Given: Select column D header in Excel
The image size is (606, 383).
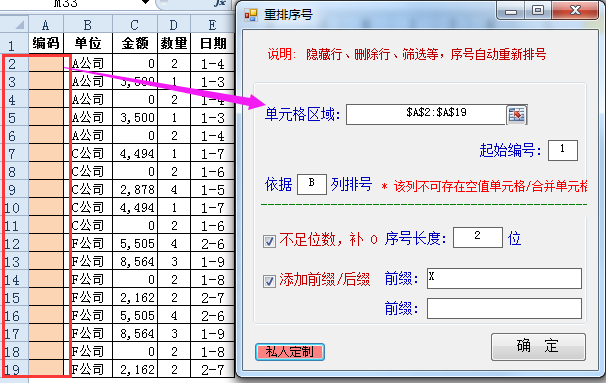Looking at the screenshot, I should (x=174, y=25).
